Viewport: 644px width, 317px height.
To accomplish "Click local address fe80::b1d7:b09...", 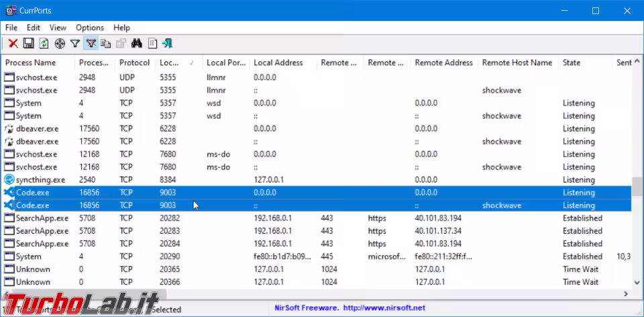I will point(282,257).
